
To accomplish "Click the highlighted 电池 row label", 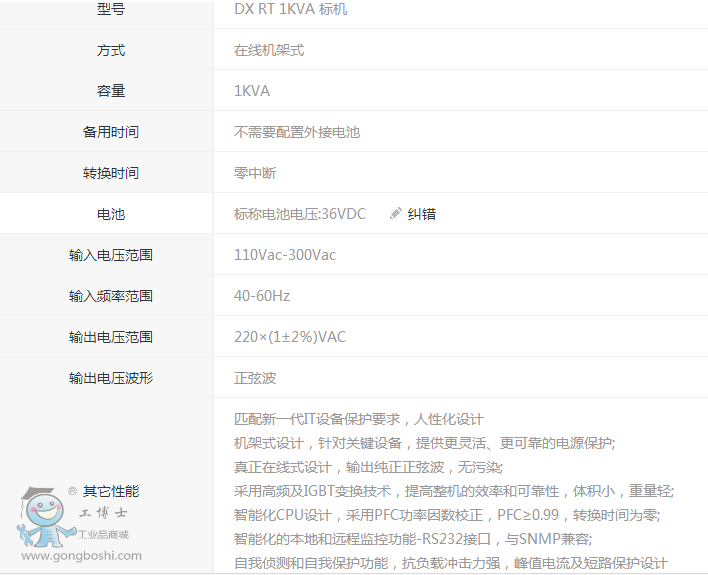I will 111,214.
